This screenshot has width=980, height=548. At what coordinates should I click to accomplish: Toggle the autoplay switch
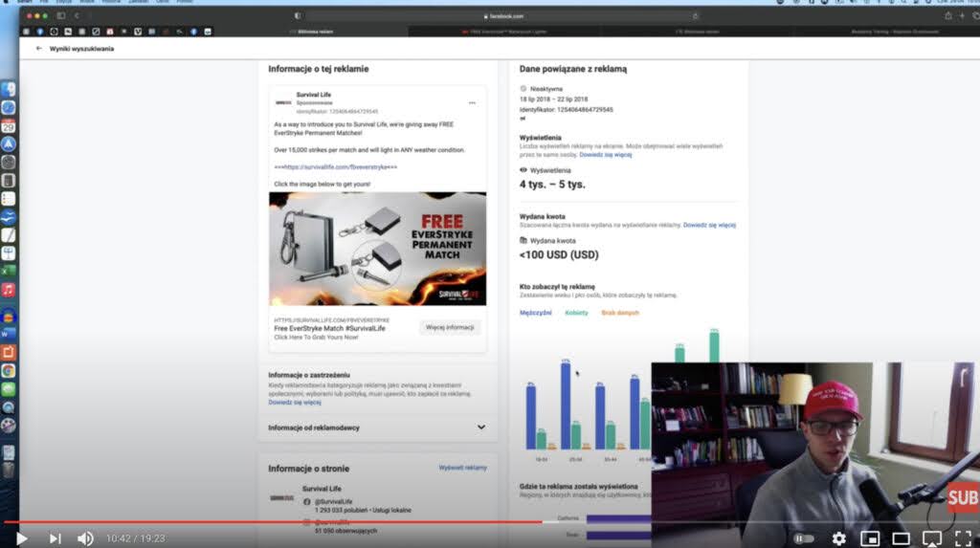(804, 538)
